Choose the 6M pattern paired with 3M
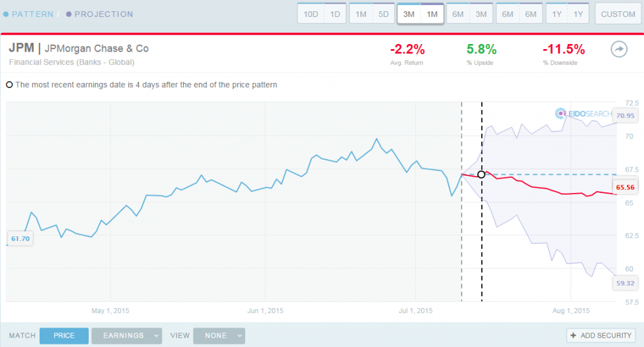644x347 pixels. coord(458,14)
